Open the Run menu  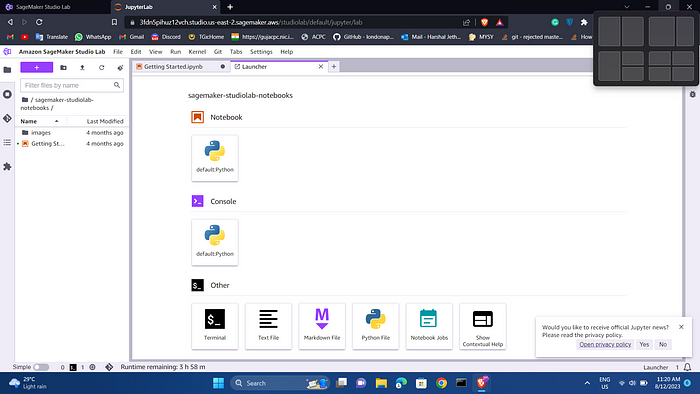175,52
